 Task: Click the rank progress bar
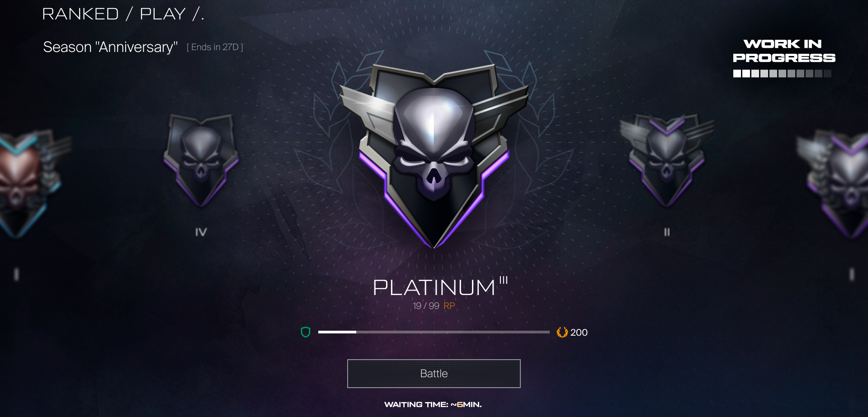pos(434,332)
